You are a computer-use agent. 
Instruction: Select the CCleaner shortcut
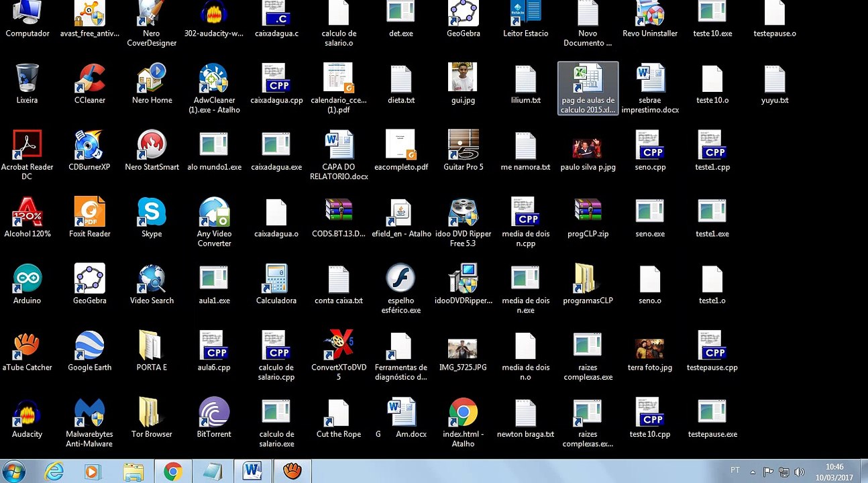tap(90, 84)
